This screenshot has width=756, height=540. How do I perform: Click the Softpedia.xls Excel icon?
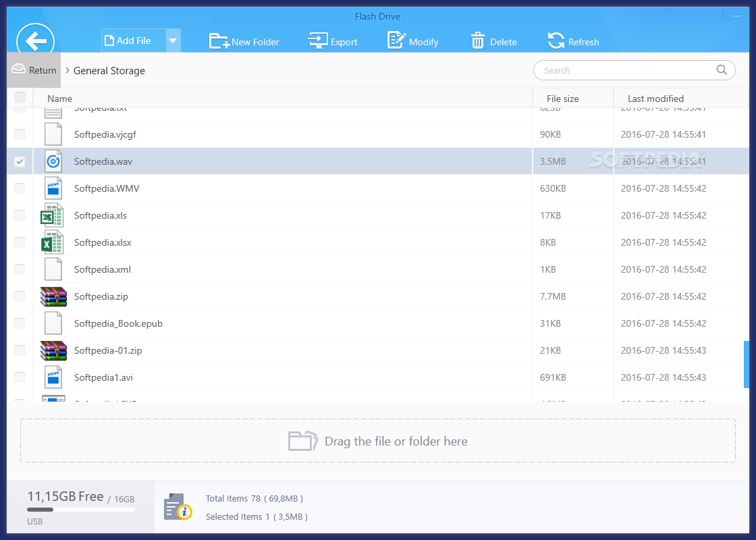click(x=52, y=215)
